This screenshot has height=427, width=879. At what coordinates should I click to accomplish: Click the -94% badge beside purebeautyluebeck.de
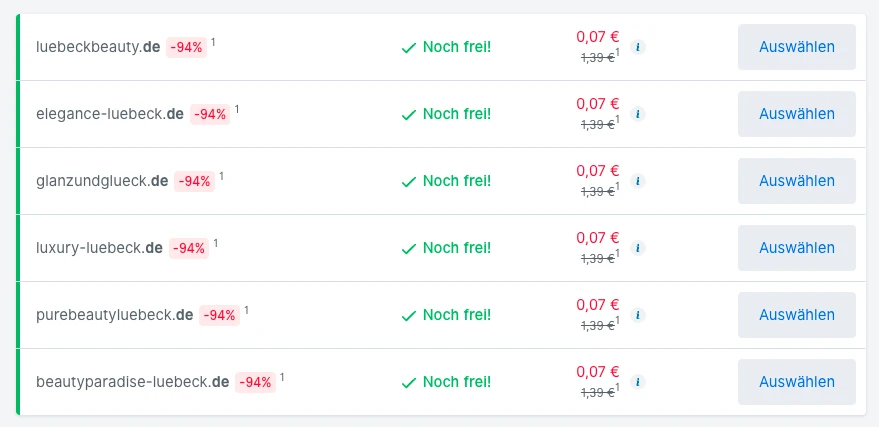219,315
